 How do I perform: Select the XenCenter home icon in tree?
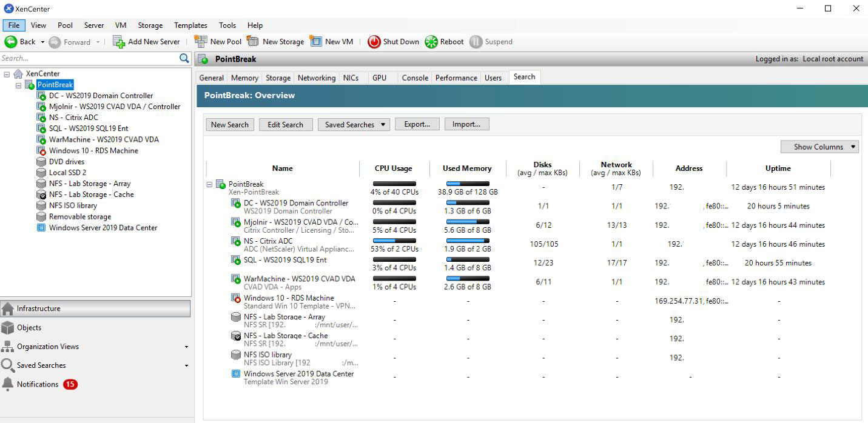pyautogui.click(x=18, y=74)
